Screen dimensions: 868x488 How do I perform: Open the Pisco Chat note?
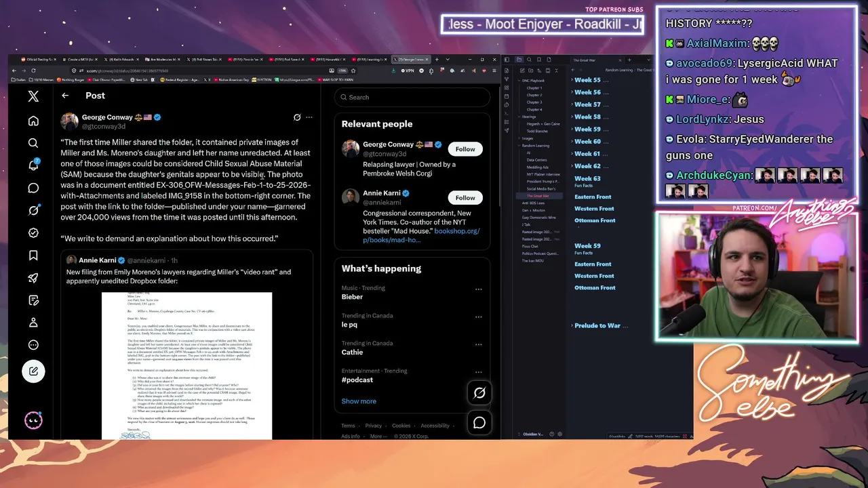(x=530, y=246)
